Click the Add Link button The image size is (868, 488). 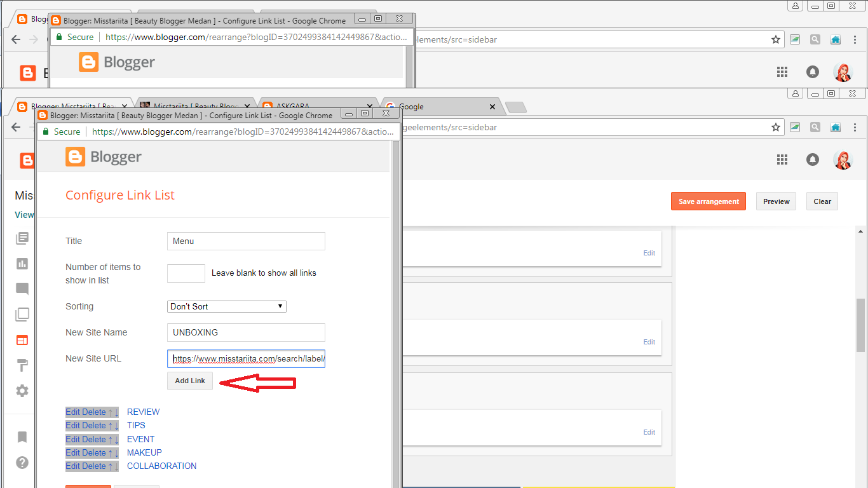[x=190, y=381]
